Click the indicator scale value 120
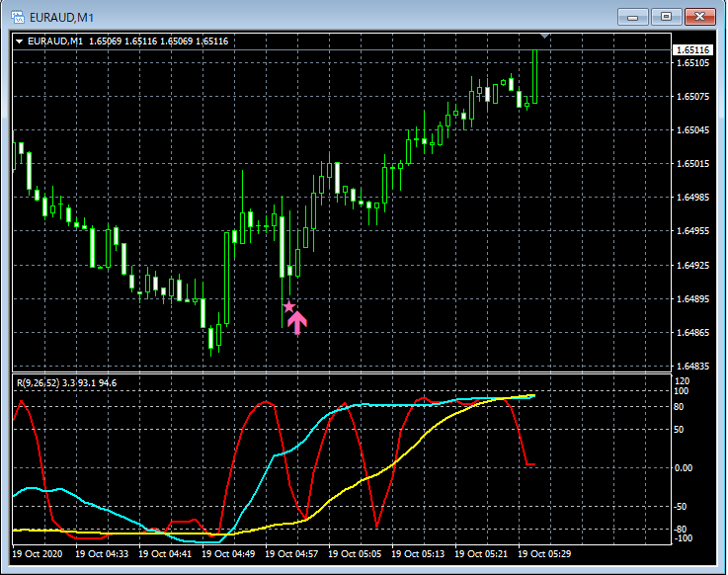 pos(682,381)
